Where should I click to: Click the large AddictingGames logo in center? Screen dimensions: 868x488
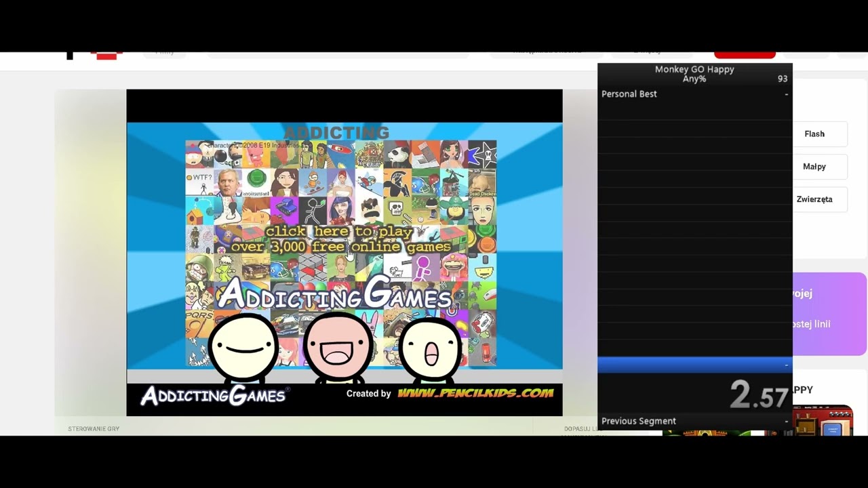coord(335,294)
